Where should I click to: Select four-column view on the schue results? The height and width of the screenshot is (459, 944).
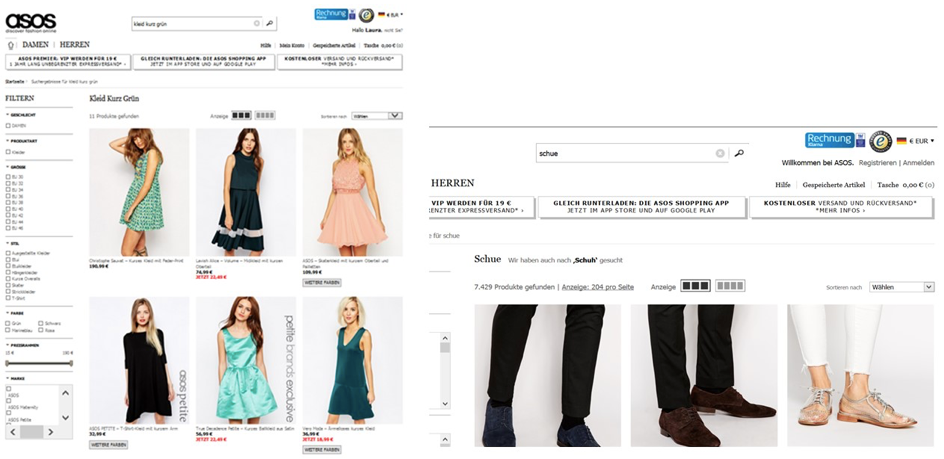(730, 286)
